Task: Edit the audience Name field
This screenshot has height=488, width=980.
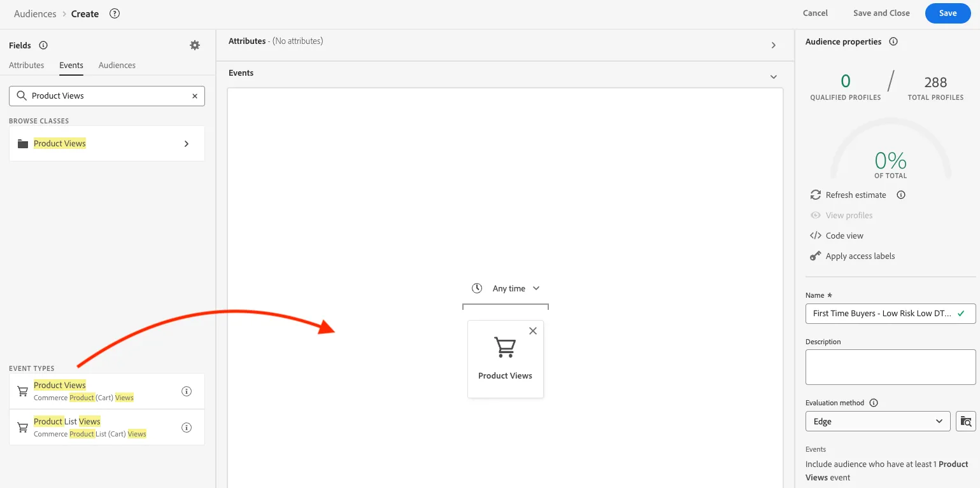Action: point(890,314)
